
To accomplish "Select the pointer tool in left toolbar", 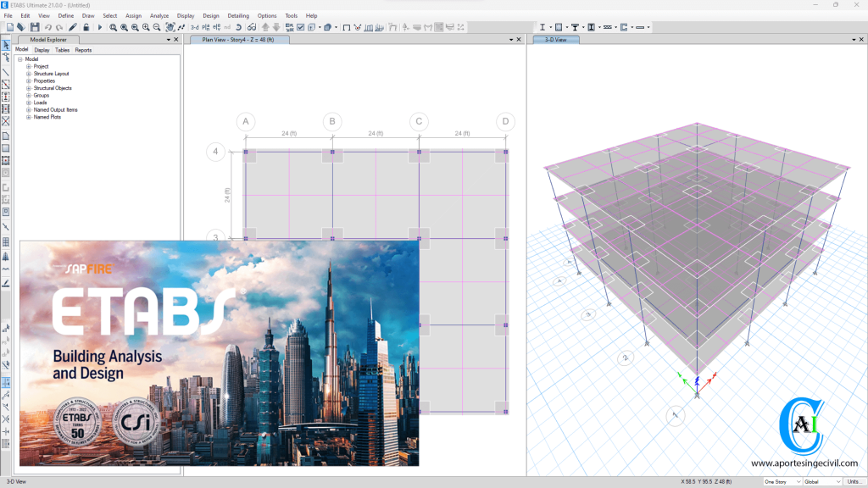I will coord(6,45).
